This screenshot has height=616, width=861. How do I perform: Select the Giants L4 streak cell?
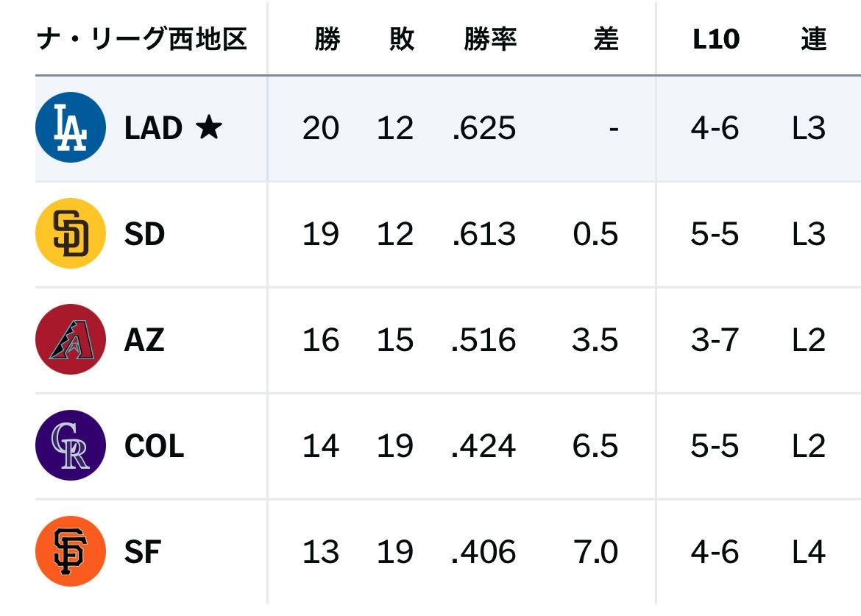click(809, 552)
